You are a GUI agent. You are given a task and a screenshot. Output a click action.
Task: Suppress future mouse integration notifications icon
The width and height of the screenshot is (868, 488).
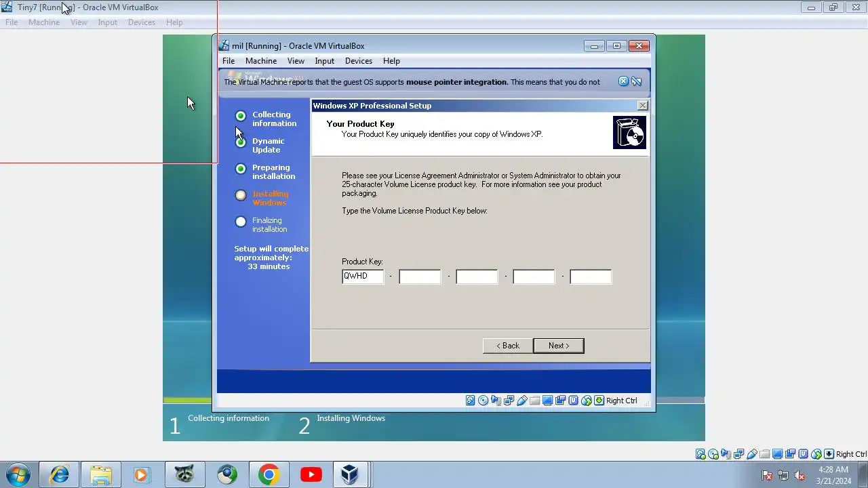(636, 81)
